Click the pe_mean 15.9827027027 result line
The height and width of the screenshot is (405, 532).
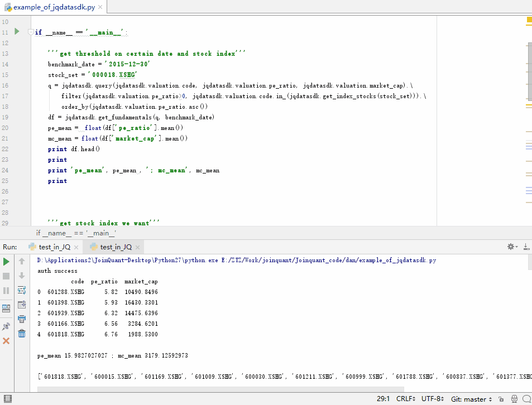point(113,355)
